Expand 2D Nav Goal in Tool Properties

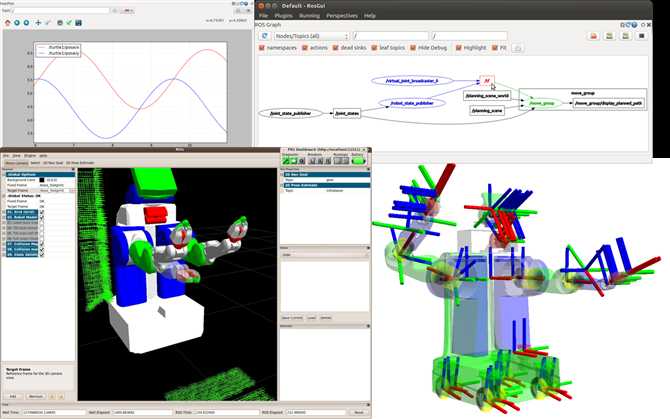click(282, 175)
